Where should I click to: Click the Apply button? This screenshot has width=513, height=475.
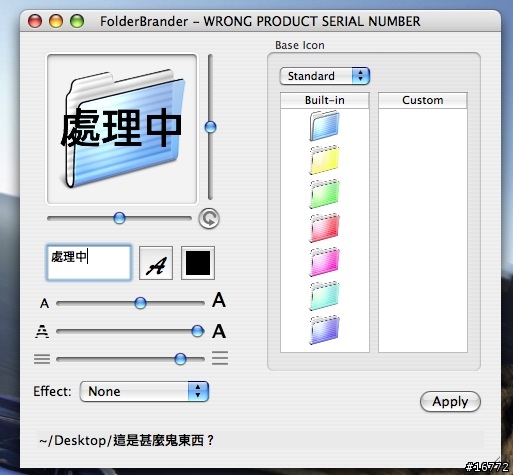click(x=450, y=402)
